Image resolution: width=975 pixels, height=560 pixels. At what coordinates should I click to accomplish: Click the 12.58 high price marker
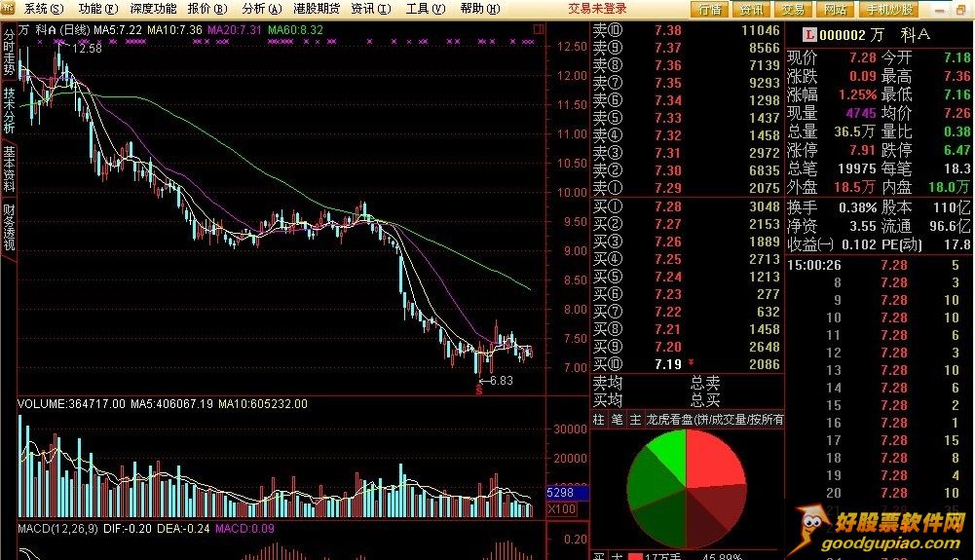(87, 49)
